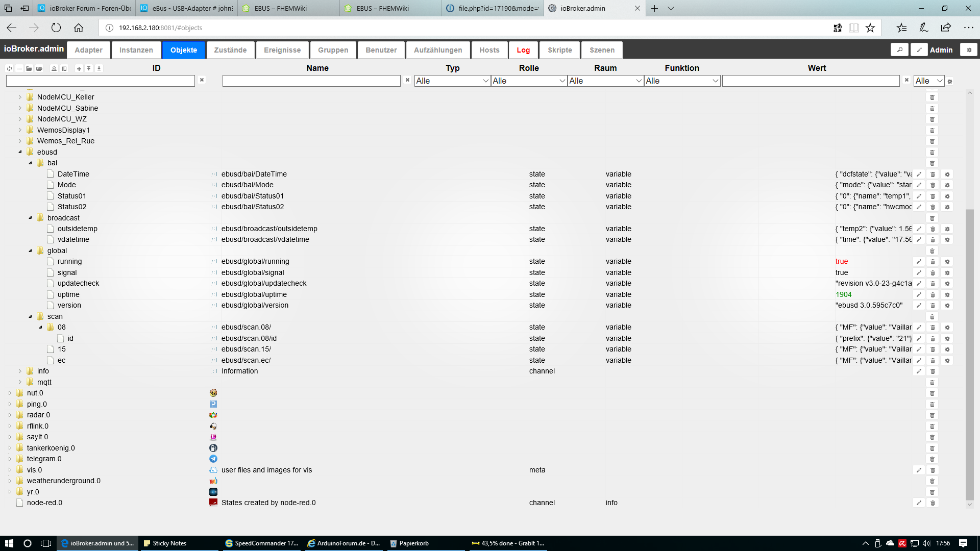The image size is (980, 551).
Task: Open the Rolle filter dropdown
Action: pos(529,81)
